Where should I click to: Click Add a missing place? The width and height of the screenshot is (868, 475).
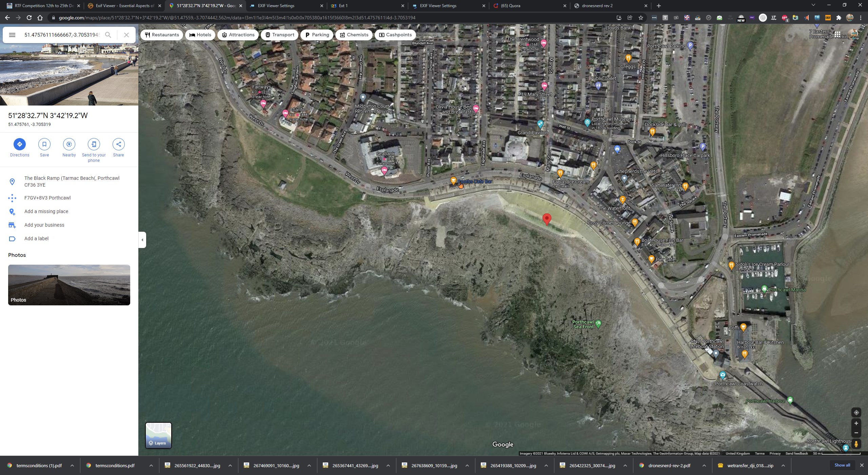pyautogui.click(x=46, y=211)
